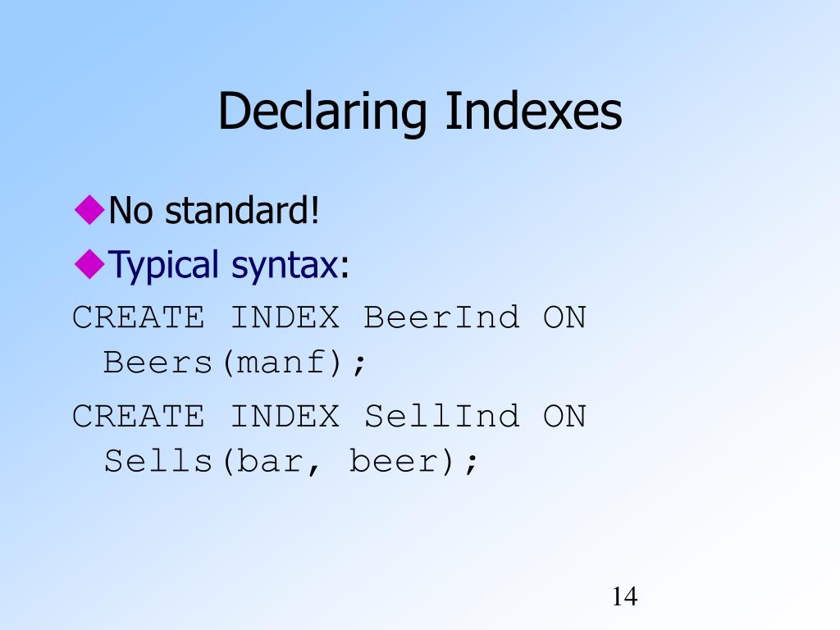840x630 pixels.
Task: Click CREATE on the SellInd line
Action: tap(138, 416)
